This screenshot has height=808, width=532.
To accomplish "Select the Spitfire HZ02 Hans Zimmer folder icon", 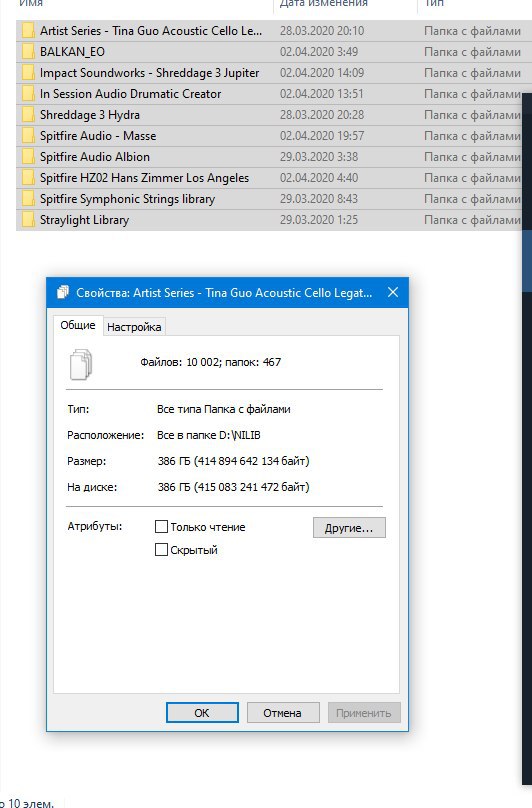I will 28,178.
